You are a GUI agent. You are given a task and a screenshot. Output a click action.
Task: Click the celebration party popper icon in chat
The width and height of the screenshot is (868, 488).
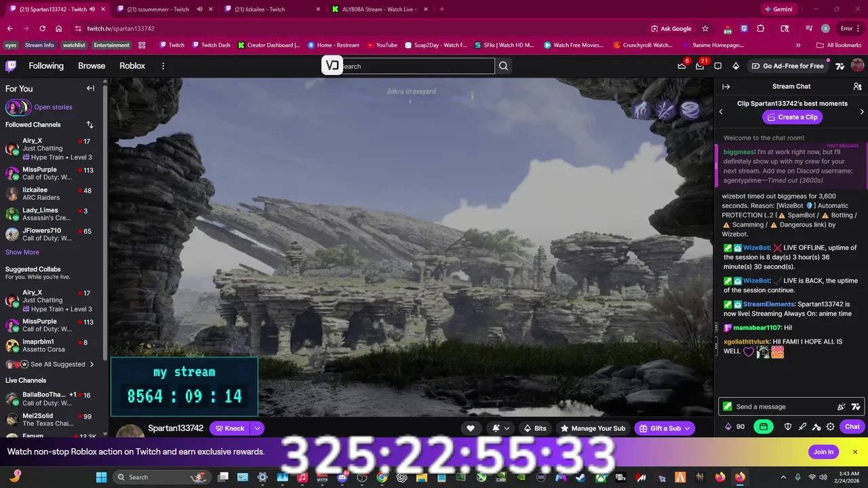(841, 407)
